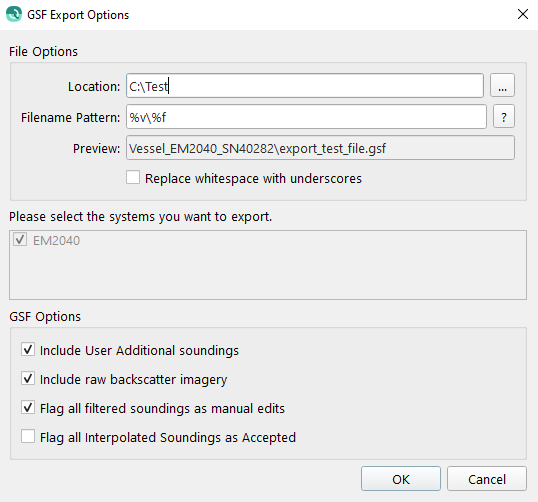Toggle the EM2040 system checkbox
The height and width of the screenshot is (502, 538).
(20, 240)
